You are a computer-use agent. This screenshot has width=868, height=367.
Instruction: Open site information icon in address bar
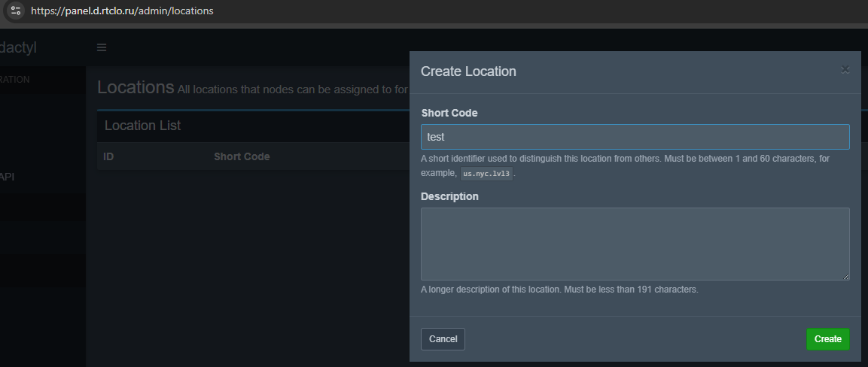pos(15,11)
